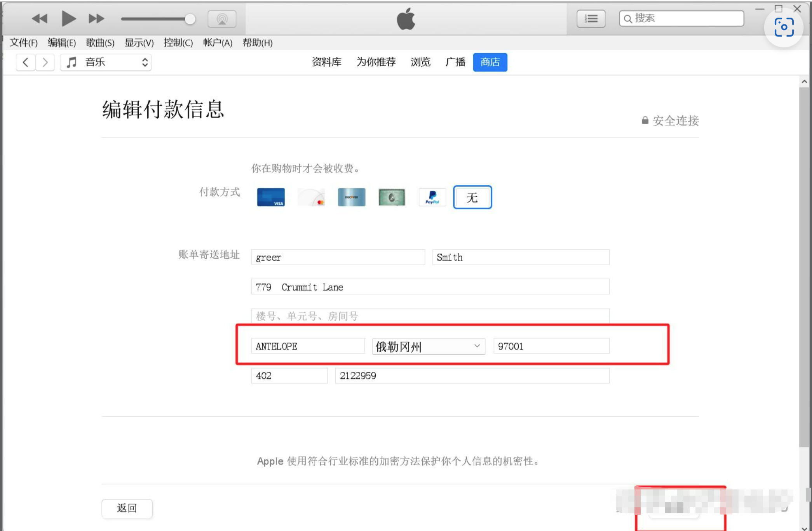
Task: Click the 返回 button
Action: [x=127, y=508]
